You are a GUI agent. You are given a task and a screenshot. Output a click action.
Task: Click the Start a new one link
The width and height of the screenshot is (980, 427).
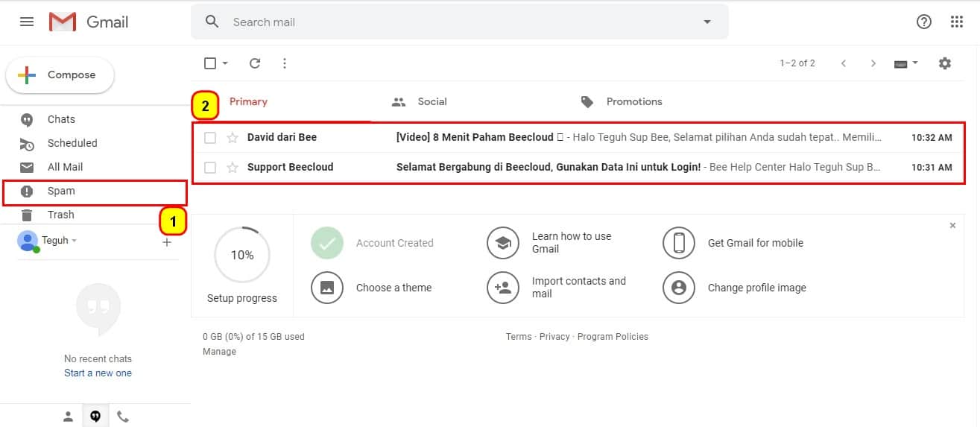tap(98, 373)
